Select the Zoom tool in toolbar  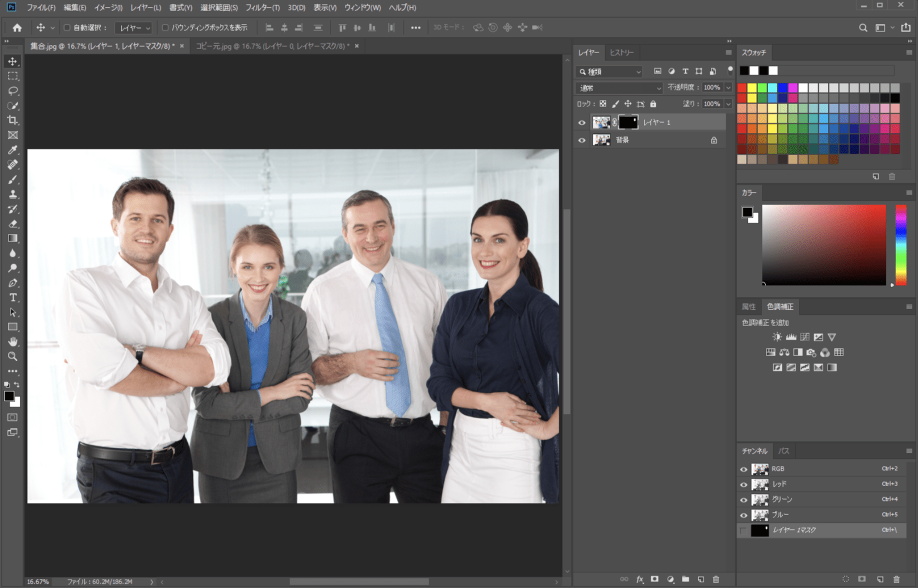[x=13, y=356]
